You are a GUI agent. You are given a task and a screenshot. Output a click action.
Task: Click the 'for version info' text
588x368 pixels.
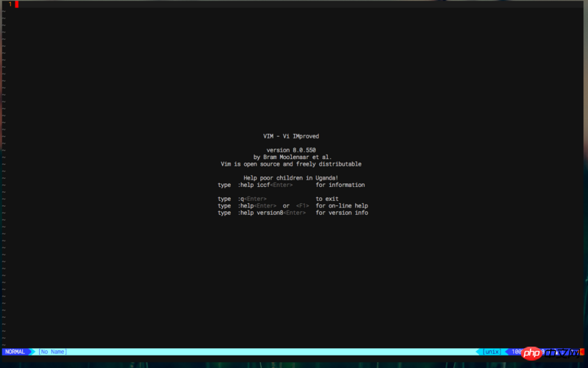point(342,213)
